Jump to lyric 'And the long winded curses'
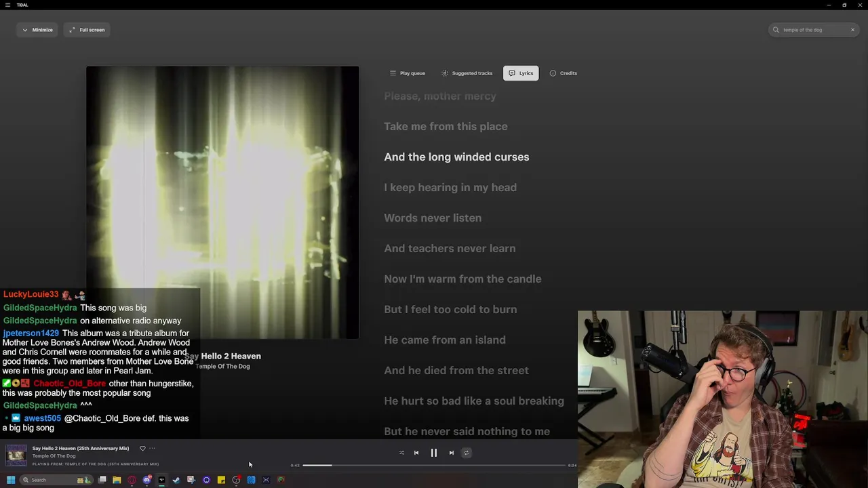The height and width of the screenshot is (488, 868). tap(456, 157)
